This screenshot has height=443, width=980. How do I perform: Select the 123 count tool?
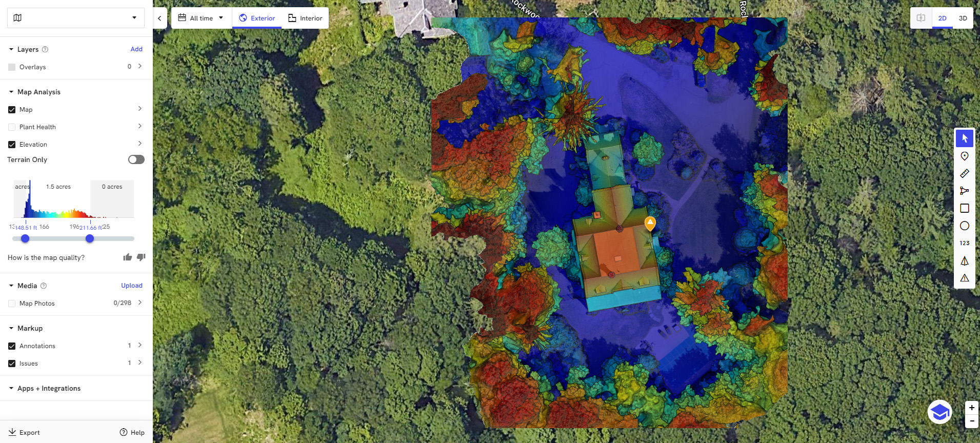964,243
